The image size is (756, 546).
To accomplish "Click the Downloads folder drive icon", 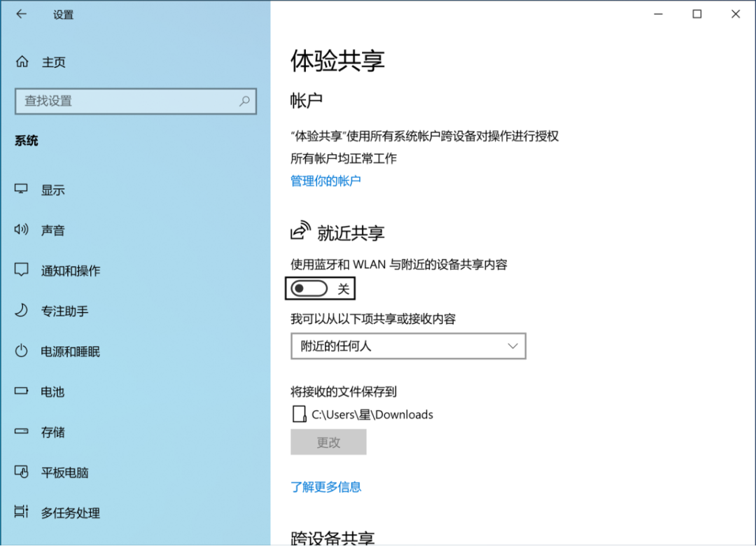I will [299, 414].
